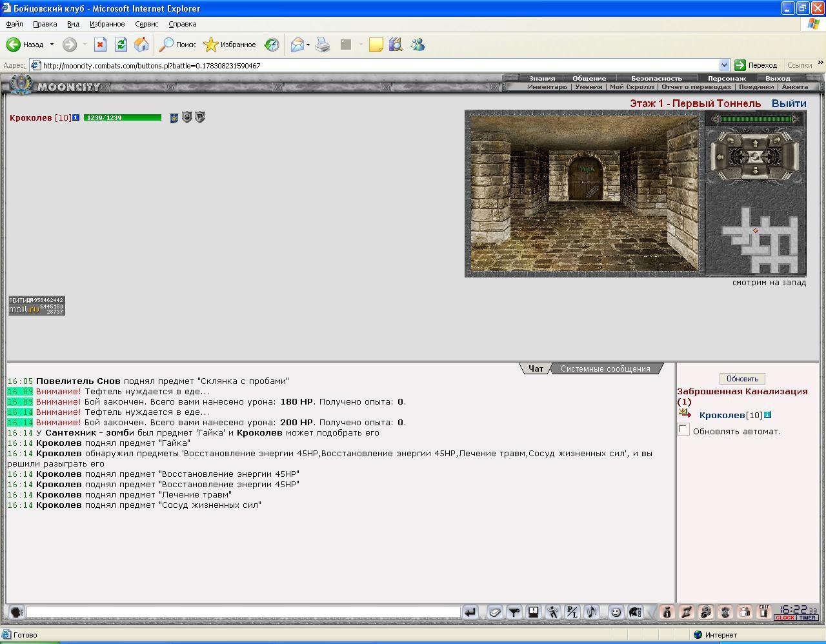Open the Поединки link
826x644 pixels.
tap(756, 86)
